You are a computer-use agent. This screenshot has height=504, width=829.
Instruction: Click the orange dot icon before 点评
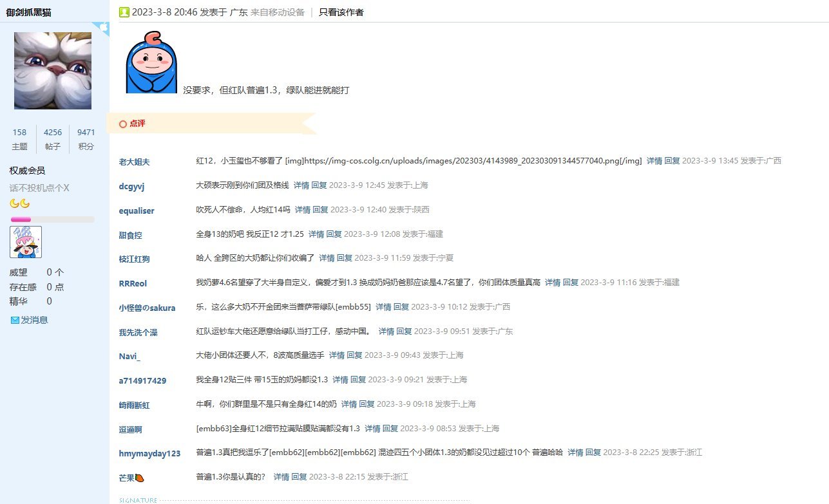(122, 123)
